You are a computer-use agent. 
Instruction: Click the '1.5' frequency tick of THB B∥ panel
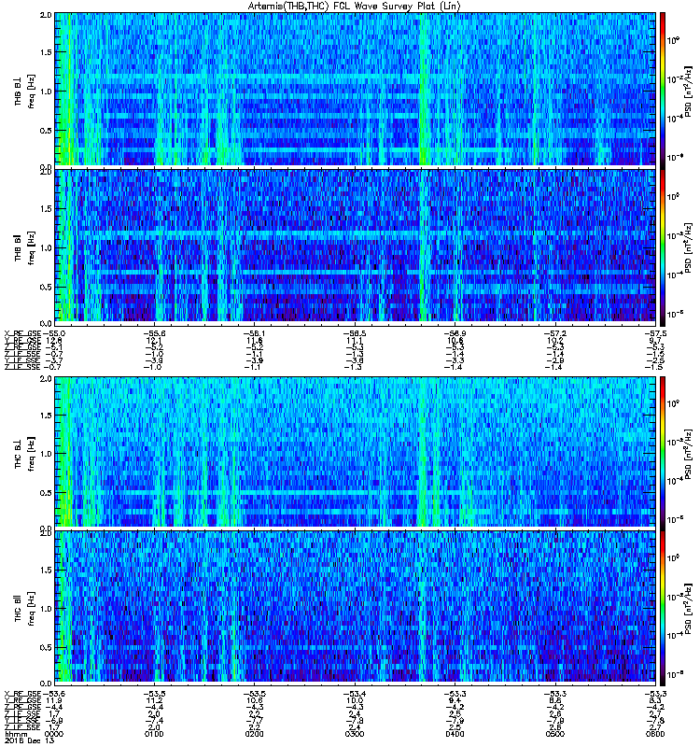46,208
